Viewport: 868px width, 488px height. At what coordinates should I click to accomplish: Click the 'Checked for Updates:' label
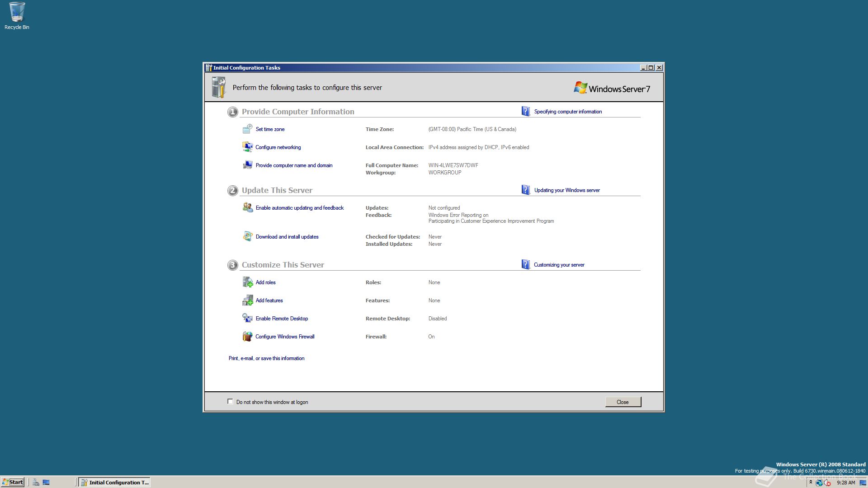point(392,237)
